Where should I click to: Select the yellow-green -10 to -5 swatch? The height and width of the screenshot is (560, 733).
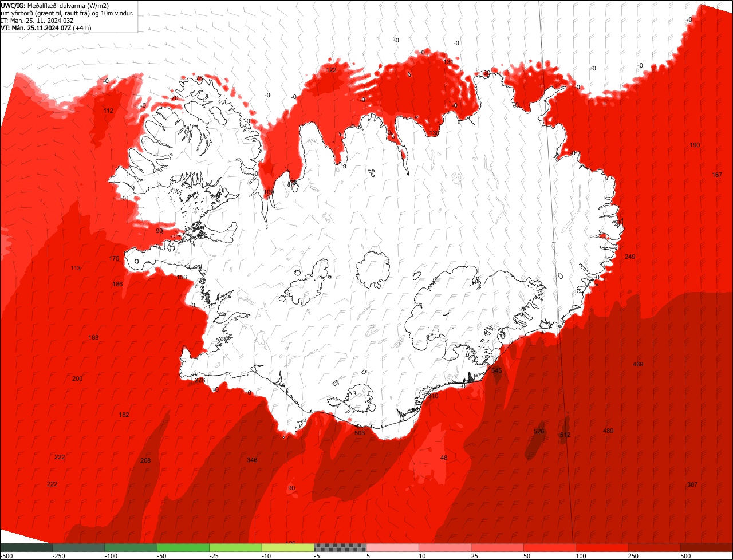(x=288, y=547)
